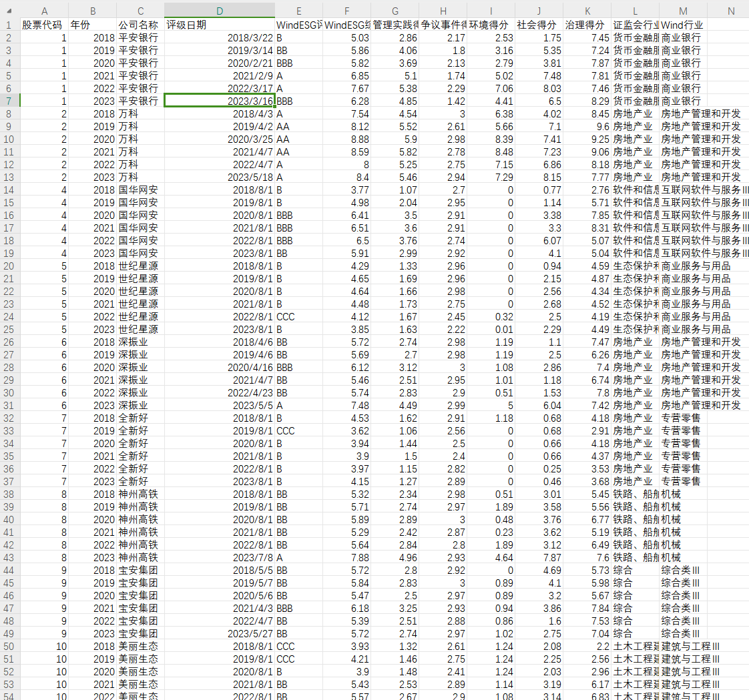Viewport: 749px width, 700px height.
Task: Click the 7.88 score for 神州高铁 2023
Action: pyautogui.click(x=346, y=558)
